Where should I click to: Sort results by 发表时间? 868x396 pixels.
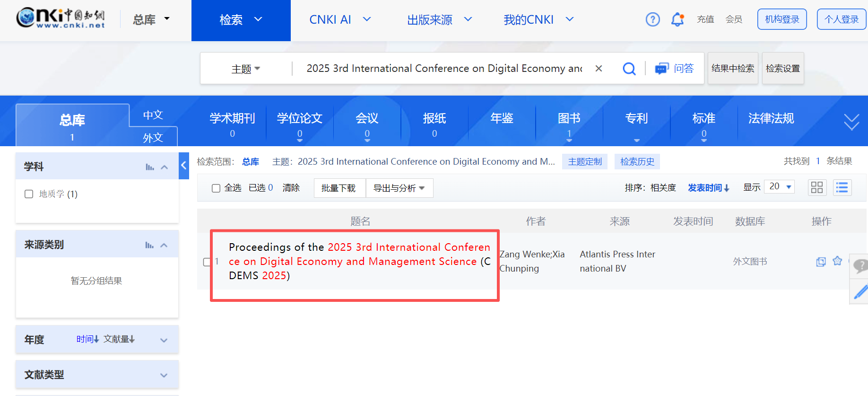click(x=709, y=188)
